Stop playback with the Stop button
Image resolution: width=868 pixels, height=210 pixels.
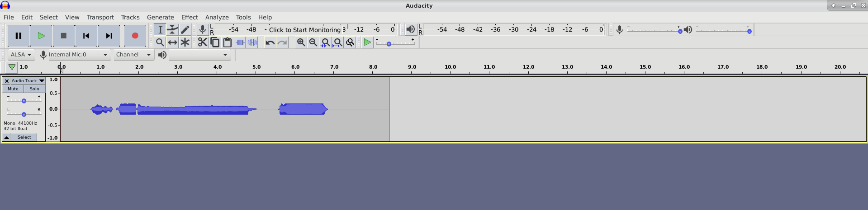click(x=64, y=36)
